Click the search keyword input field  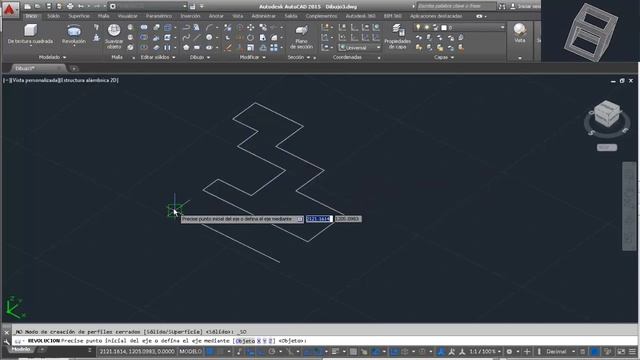click(456, 6)
